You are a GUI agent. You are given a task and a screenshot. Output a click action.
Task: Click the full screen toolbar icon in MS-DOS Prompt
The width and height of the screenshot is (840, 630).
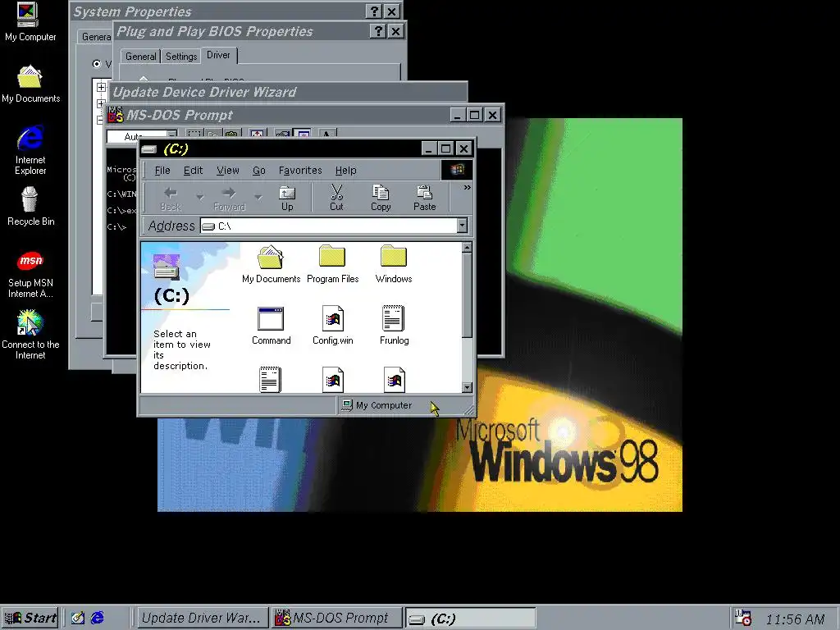(x=258, y=134)
